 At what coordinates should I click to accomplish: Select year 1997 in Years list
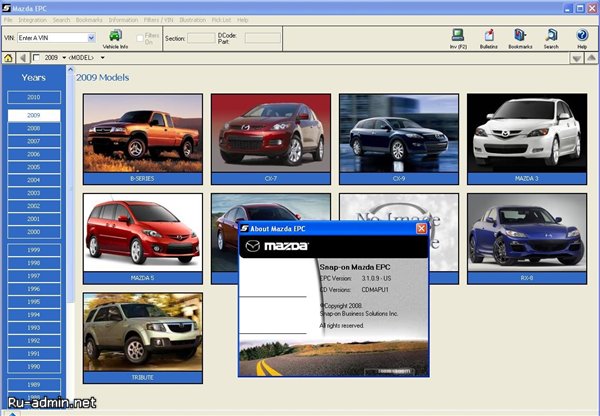(x=34, y=276)
